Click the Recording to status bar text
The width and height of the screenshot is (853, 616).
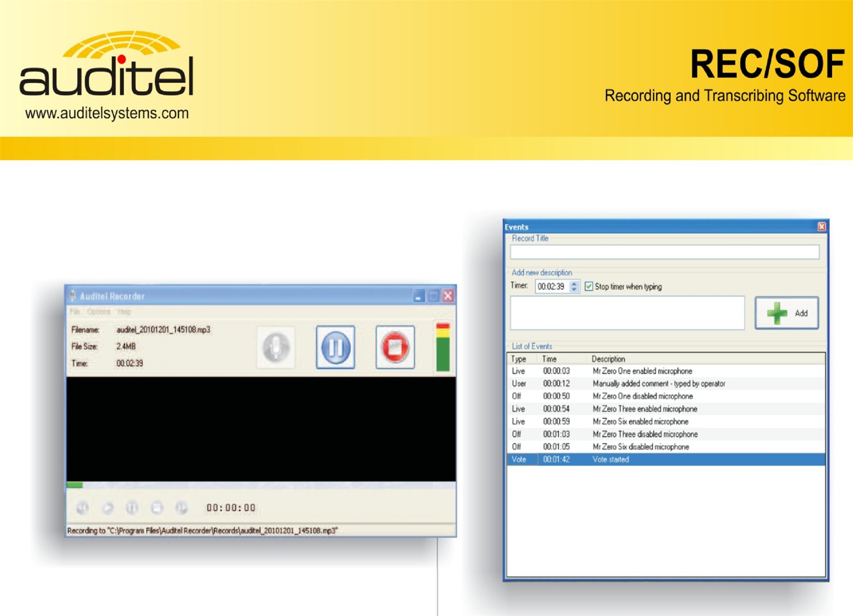202,531
